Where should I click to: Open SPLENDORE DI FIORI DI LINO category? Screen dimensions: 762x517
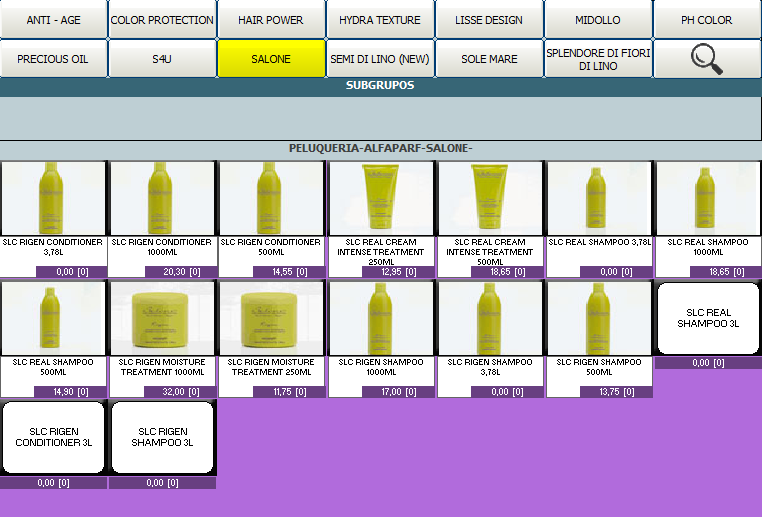[598, 59]
